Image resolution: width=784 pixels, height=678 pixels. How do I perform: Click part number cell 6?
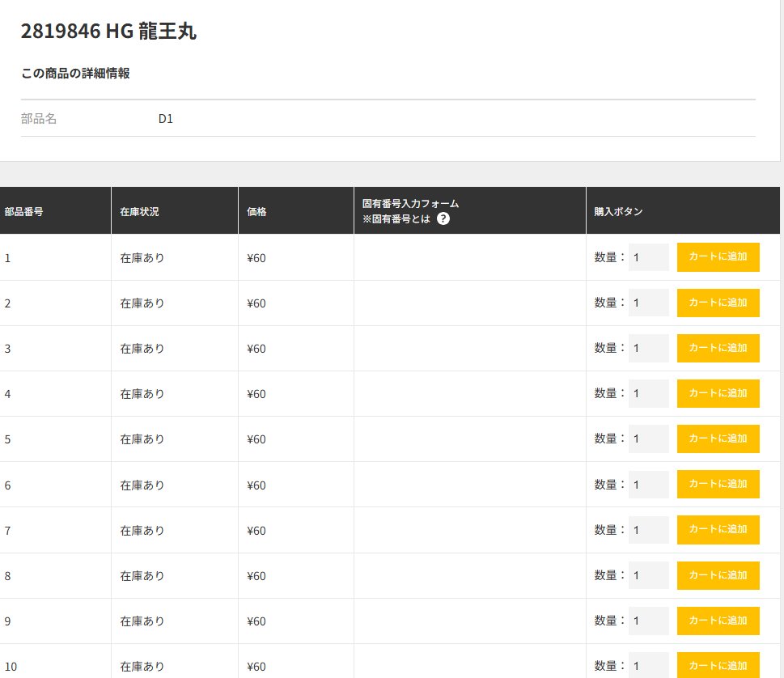point(7,485)
